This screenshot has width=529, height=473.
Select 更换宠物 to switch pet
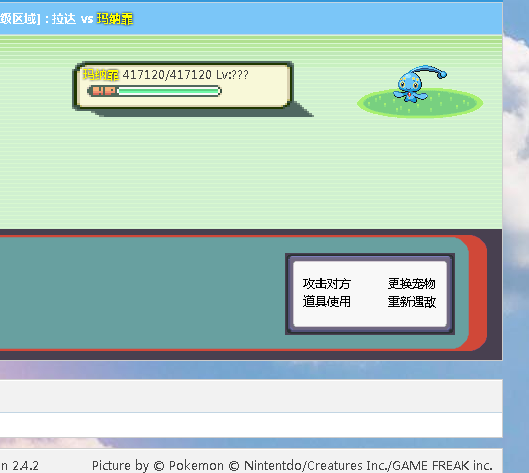point(412,284)
